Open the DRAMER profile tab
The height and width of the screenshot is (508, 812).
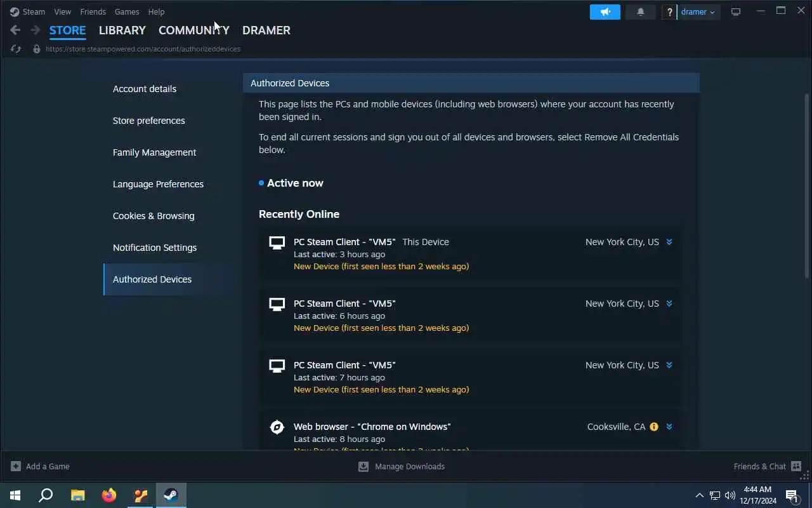coord(266,30)
